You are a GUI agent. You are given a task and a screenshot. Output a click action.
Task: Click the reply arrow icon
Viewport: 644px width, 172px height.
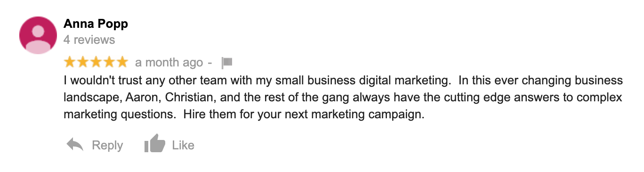coord(75,145)
